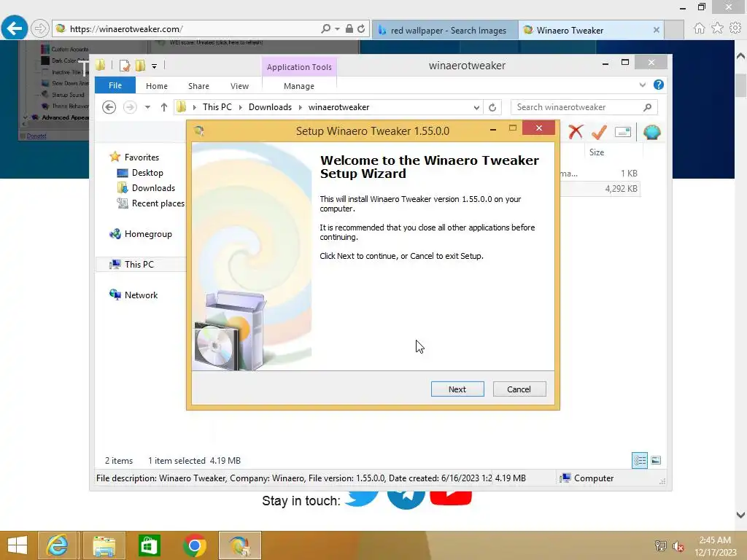747x560 pixels.
Task: Click the 4,292 KB file row
Action: pyautogui.click(x=600, y=189)
